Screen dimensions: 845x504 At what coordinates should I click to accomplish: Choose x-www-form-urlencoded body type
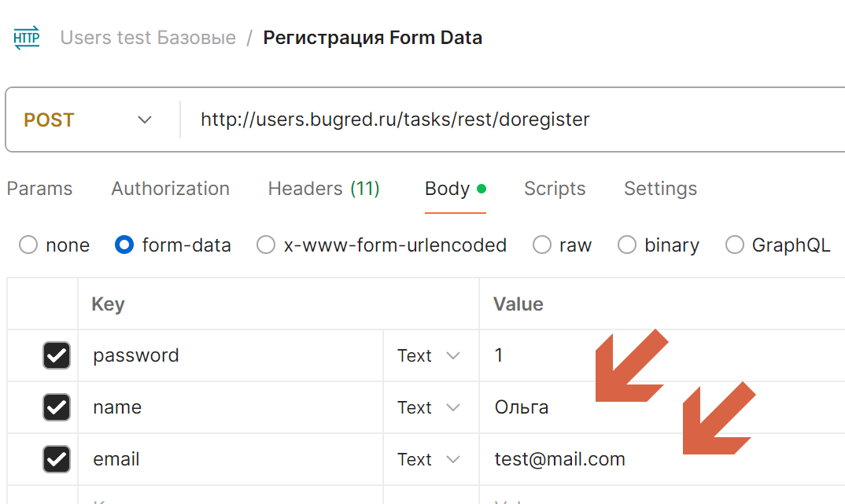[266, 245]
